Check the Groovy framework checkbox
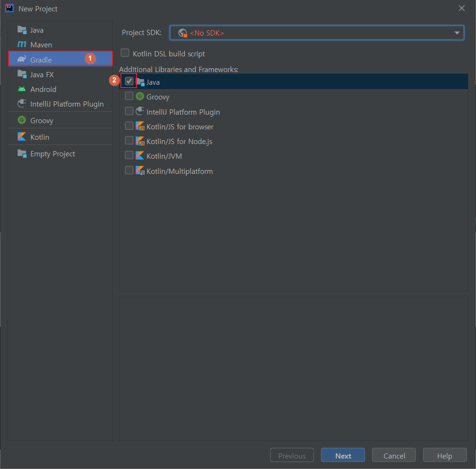476x469 pixels. click(x=129, y=96)
